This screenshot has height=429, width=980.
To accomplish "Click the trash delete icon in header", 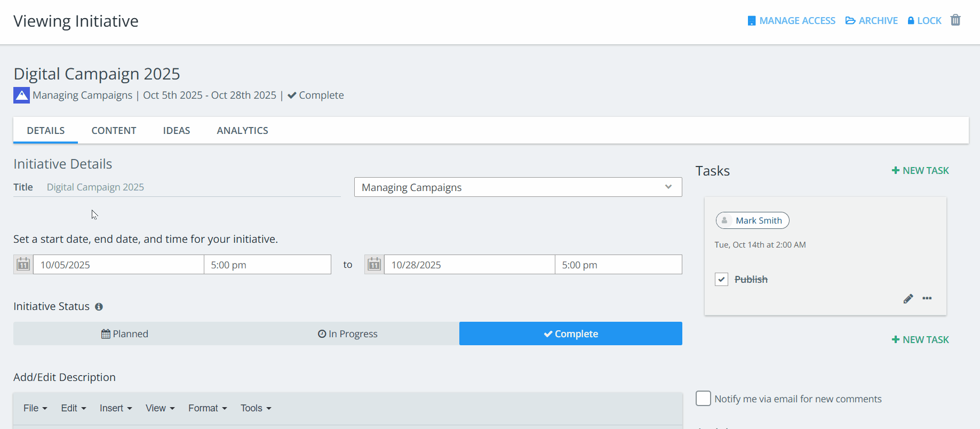I will (x=955, y=20).
